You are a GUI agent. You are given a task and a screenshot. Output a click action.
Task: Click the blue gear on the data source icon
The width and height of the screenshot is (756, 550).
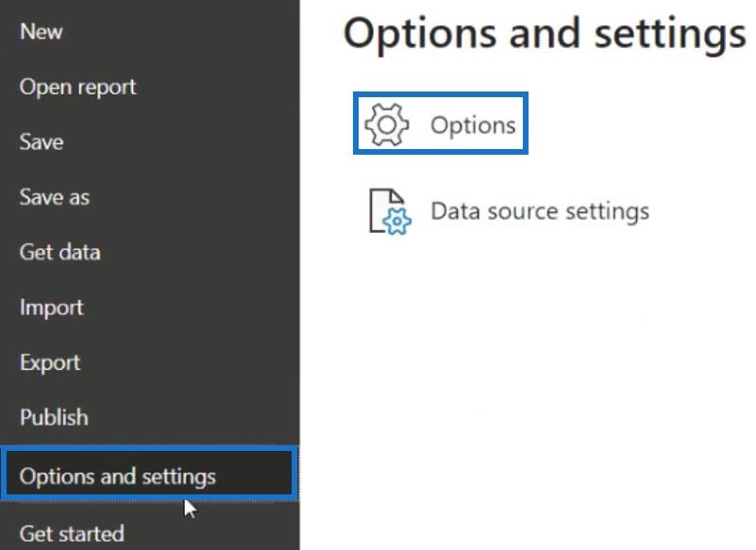[396, 222]
